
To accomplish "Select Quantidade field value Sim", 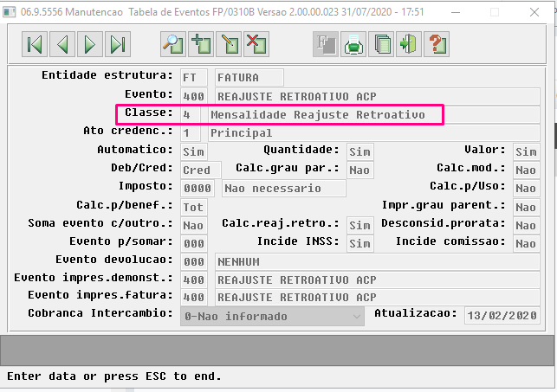I will tap(359, 151).
